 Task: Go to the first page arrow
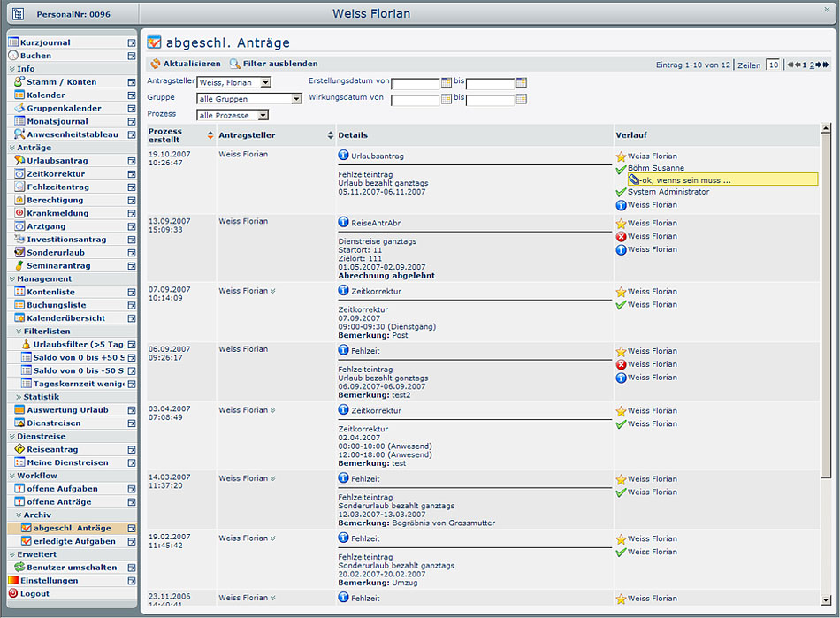coord(790,65)
